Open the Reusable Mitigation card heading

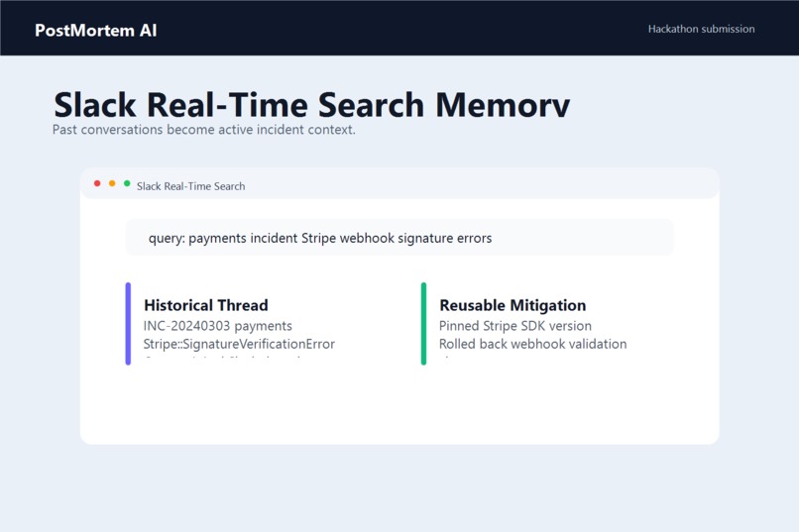point(513,305)
